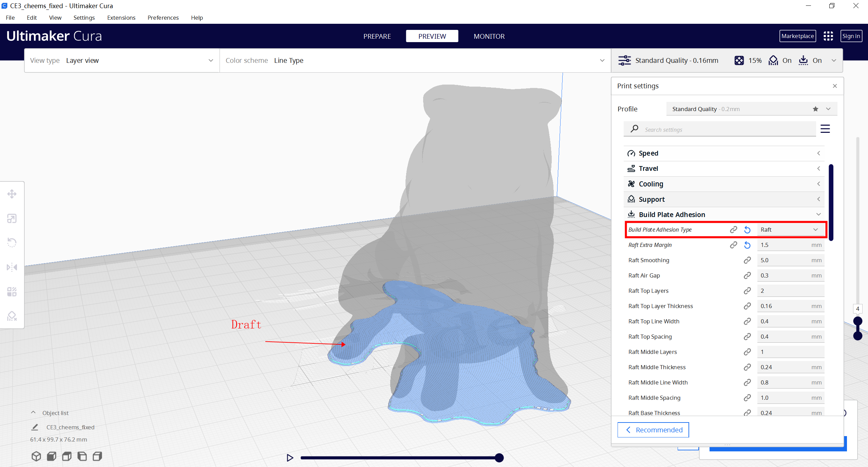Click link icon for Raft Top Spacing
The height and width of the screenshot is (467, 868).
(747, 337)
